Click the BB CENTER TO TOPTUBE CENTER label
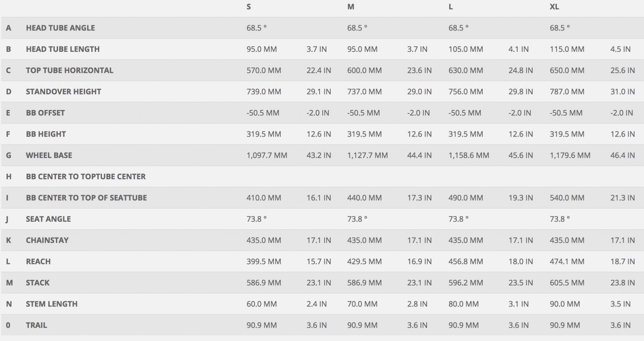Image resolution: width=644 pixels, height=341 pixels. click(x=86, y=177)
